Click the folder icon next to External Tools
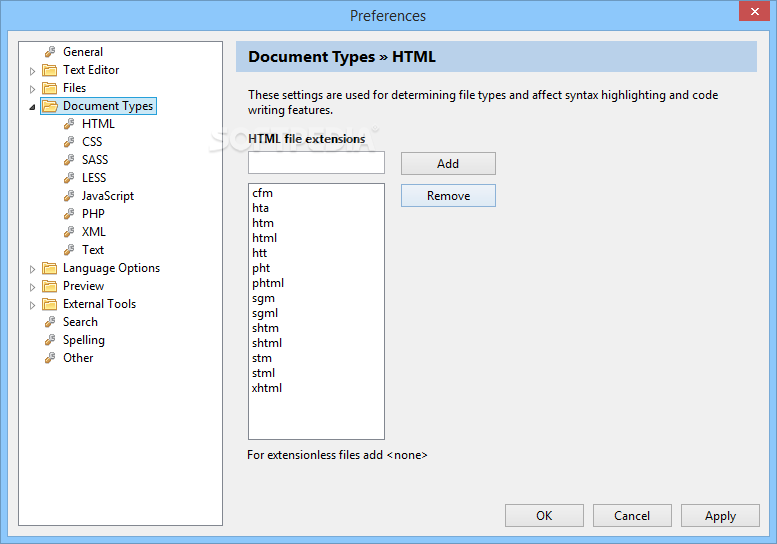The image size is (777, 544). pyautogui.click(x=49, y=304)
